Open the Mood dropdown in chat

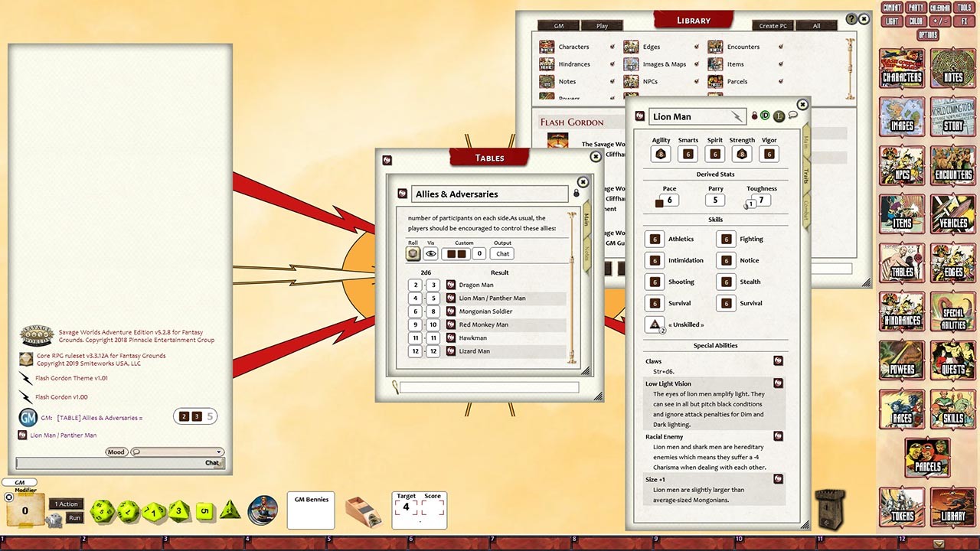tap(116, 452)
